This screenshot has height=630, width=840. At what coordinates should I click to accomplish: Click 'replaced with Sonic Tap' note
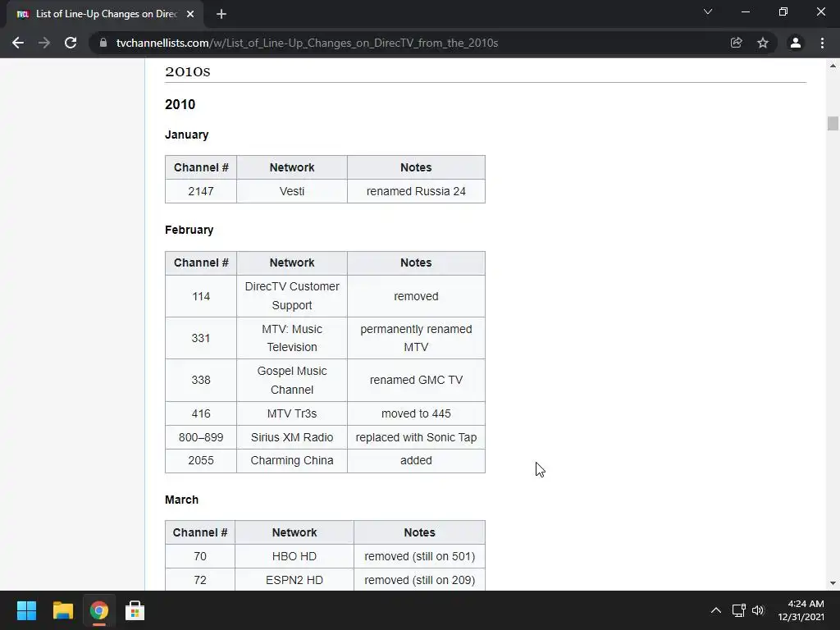point(416,437)
